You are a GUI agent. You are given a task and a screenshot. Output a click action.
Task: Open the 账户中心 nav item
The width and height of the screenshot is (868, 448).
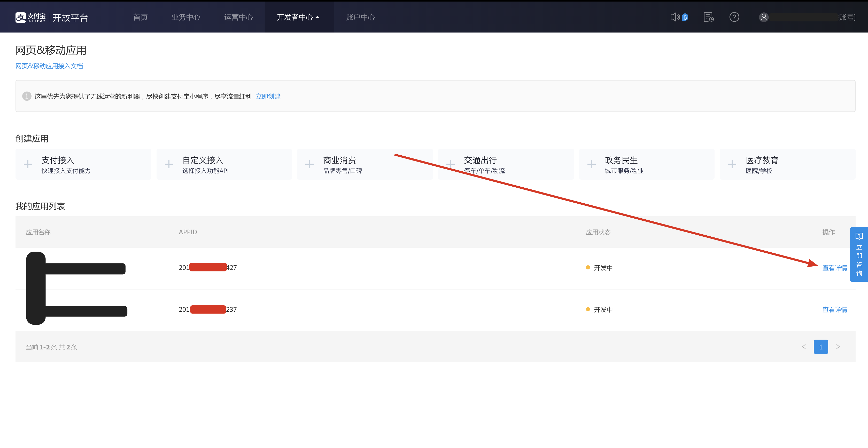[360, 17]
